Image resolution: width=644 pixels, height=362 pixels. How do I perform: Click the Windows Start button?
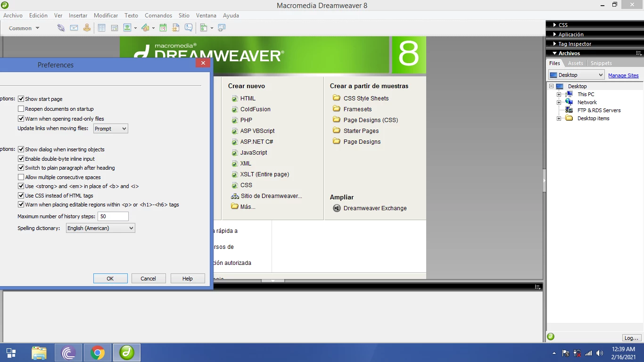pyautogui.click(x=11, y=353)
